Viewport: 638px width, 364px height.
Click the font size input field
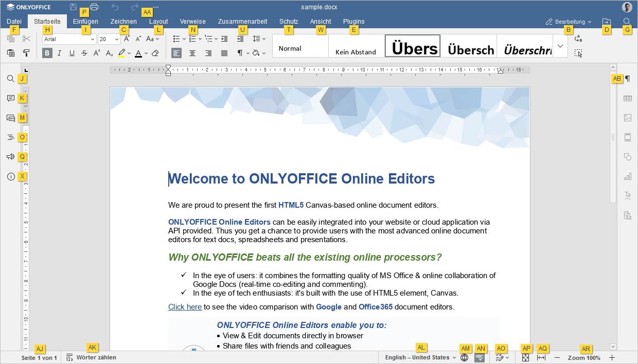(105, 39)
